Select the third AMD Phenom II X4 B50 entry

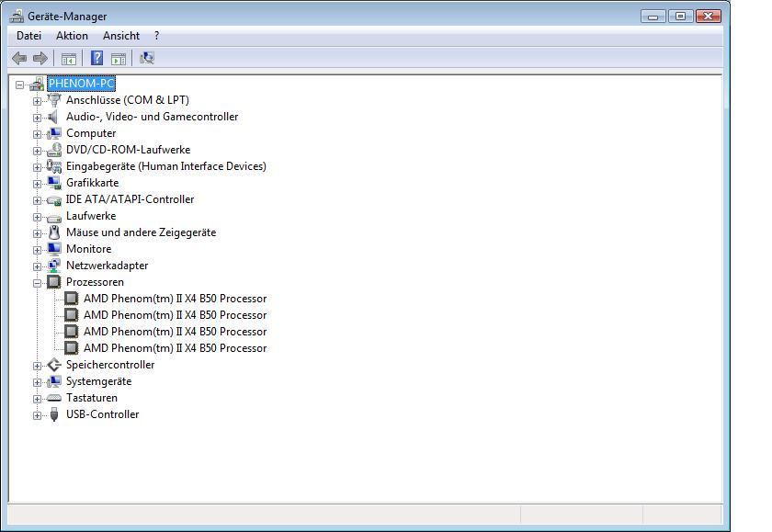pyautogui.click(x=175, y=332)
